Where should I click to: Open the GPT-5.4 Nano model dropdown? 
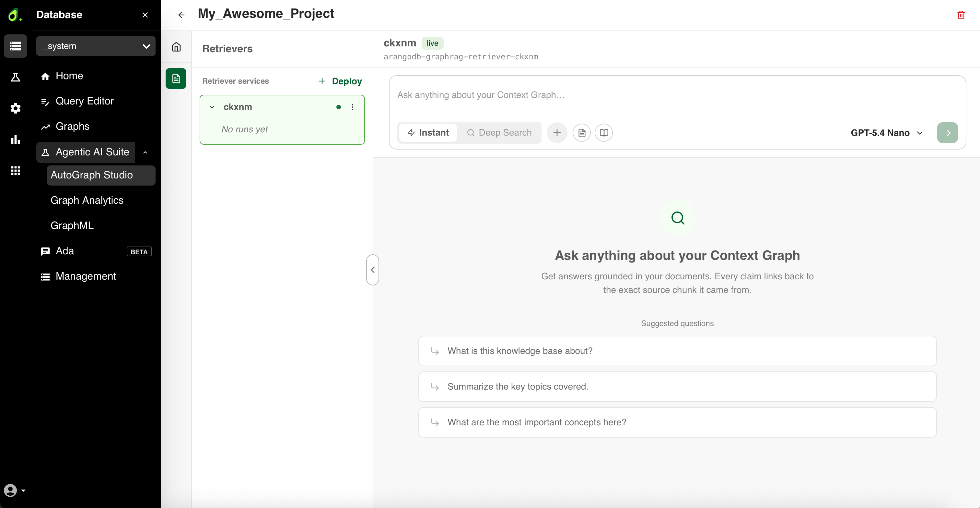click(887, 133)
